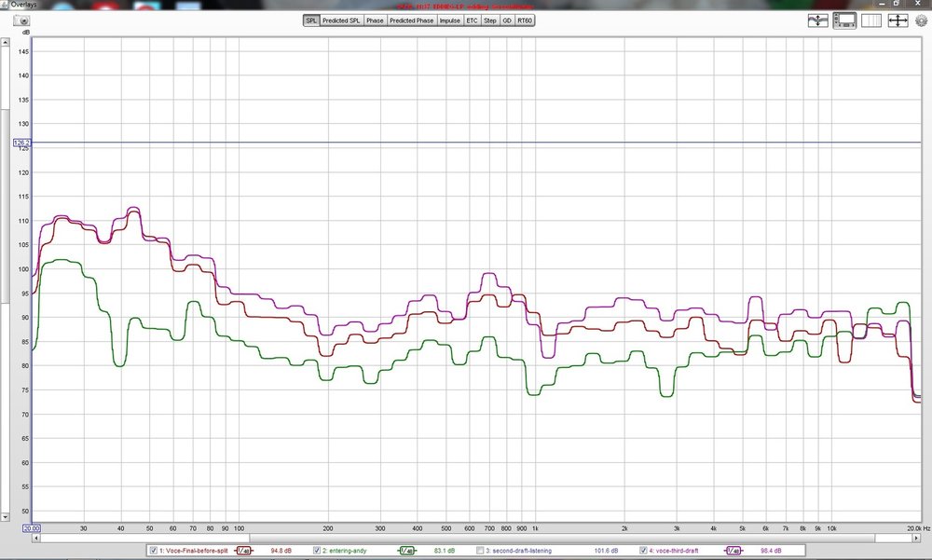Click the red 1/48 smoothing trace indicator

[243, 551]
